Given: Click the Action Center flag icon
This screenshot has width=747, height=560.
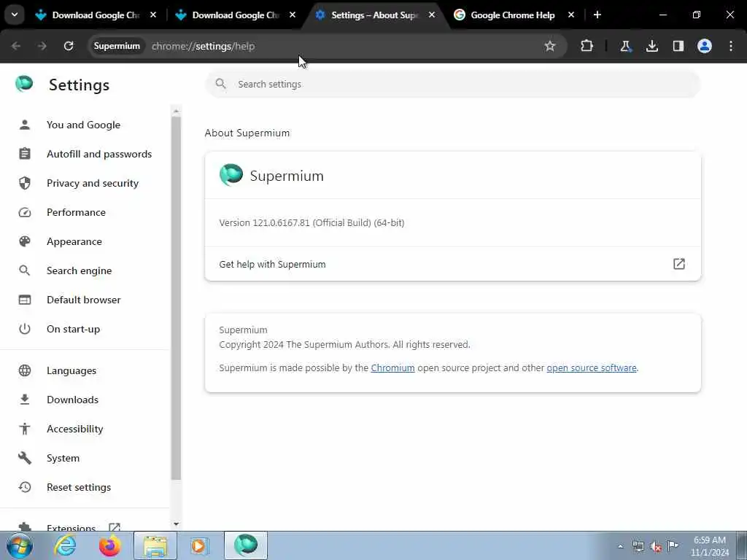Looking at the screenshot, I should tap(673, 545).
